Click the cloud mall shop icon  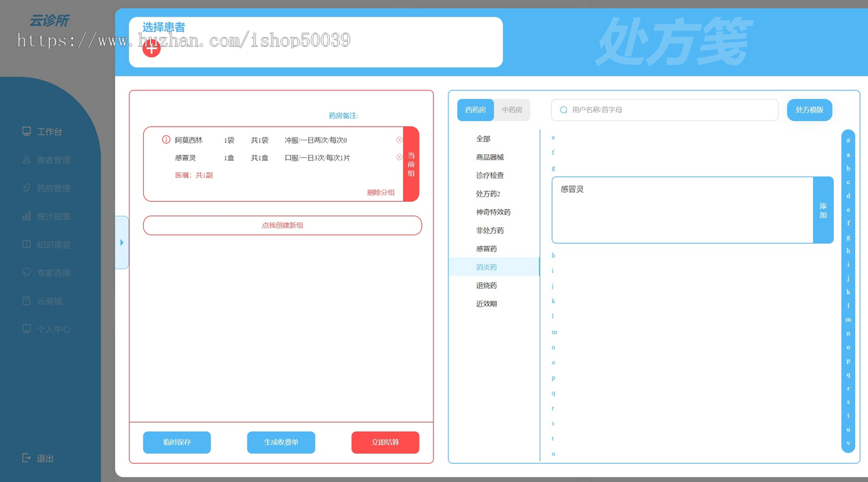(x=27, y=301)
